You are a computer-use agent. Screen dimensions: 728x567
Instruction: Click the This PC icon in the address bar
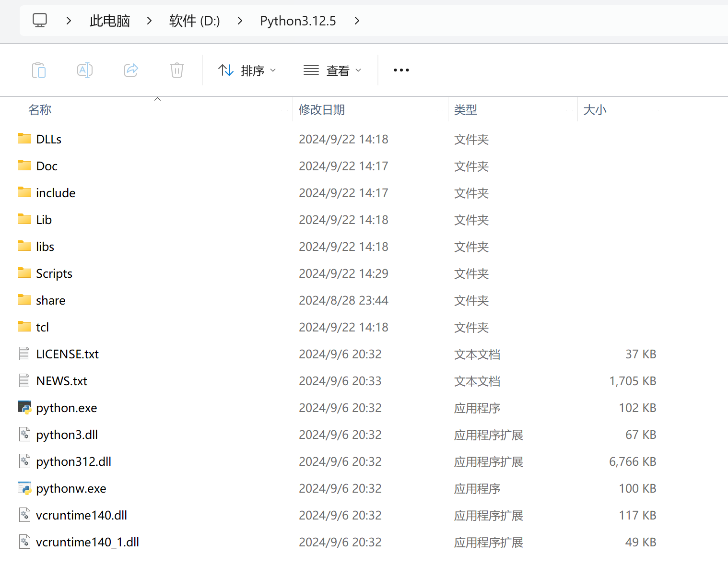tap(39, 20)
